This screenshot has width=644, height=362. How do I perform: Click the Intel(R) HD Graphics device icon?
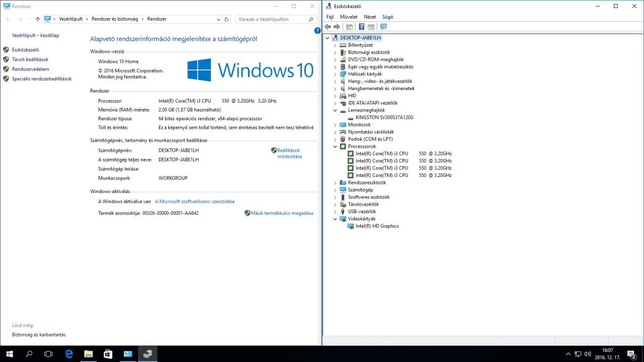point(351,226)
